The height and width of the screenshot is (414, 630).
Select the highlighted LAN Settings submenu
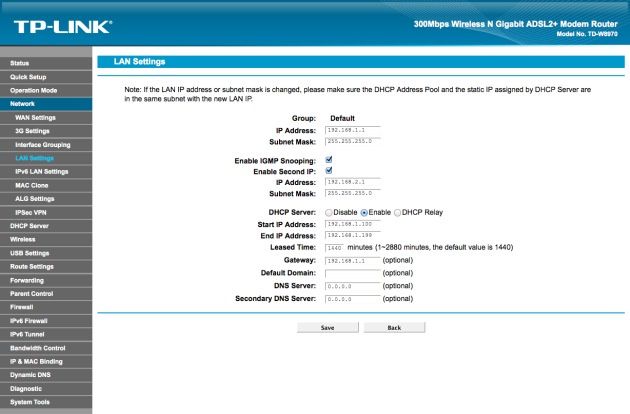coord(46,158)
